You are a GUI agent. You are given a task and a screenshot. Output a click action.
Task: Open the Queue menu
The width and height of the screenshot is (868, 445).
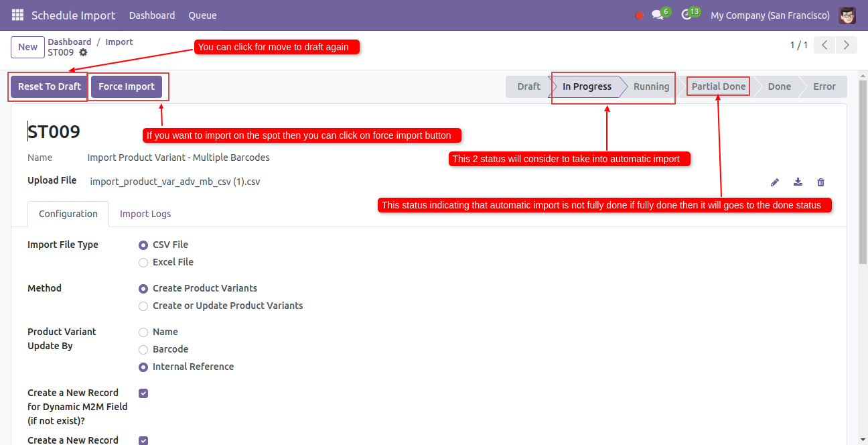(202, 15)
